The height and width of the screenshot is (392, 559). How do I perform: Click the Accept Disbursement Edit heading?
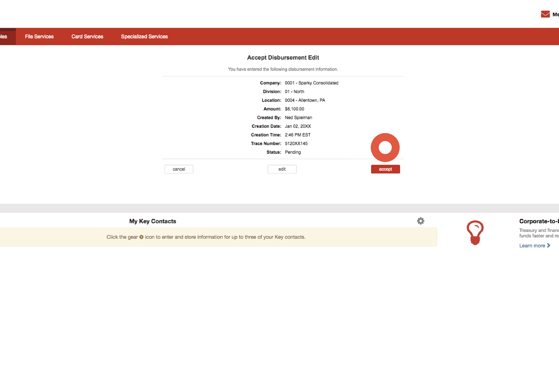click(283, 57)
